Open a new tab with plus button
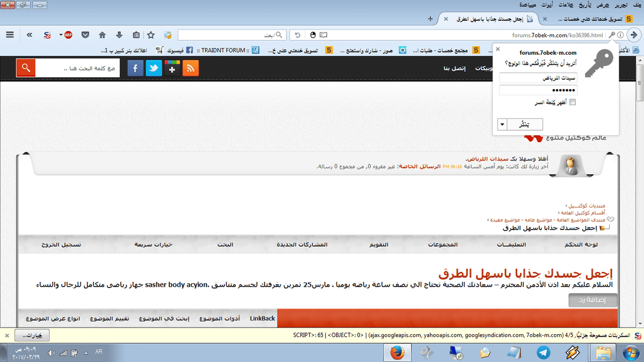644x362 pixels. click(430, 19)
